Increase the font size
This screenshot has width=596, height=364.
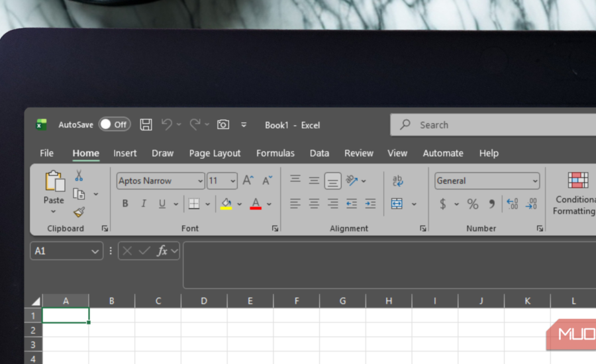pyautogui.click(x=248, y=180)
